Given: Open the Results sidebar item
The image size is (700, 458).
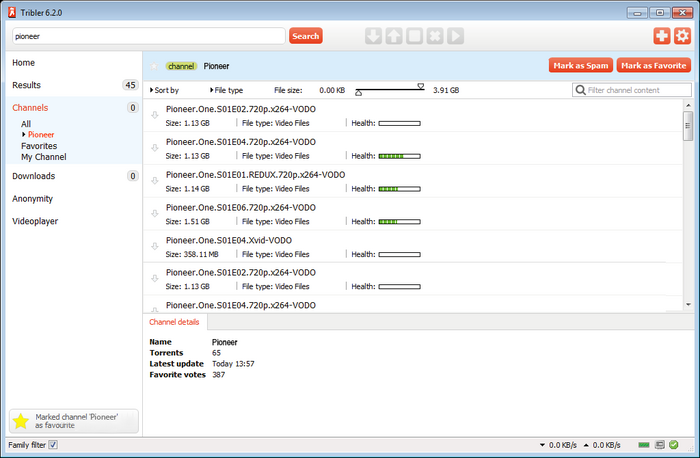Looking at the screenshot, I should [26, 85].
